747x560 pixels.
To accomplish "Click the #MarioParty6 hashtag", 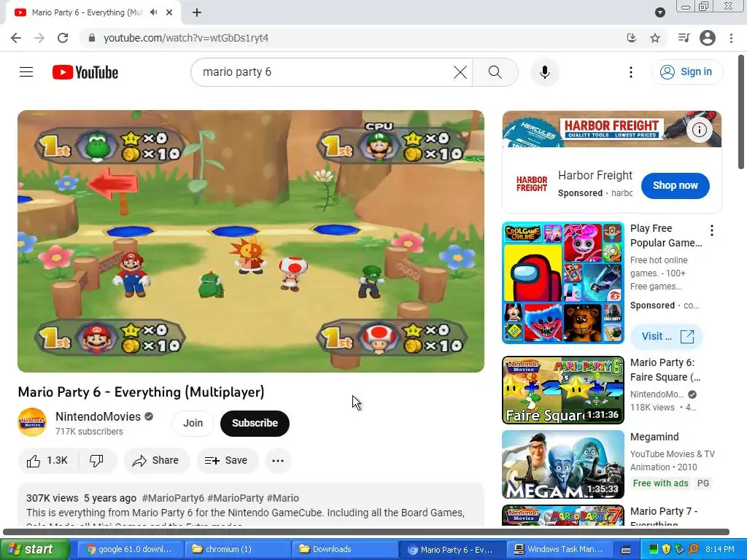I will tap(173, 498).
